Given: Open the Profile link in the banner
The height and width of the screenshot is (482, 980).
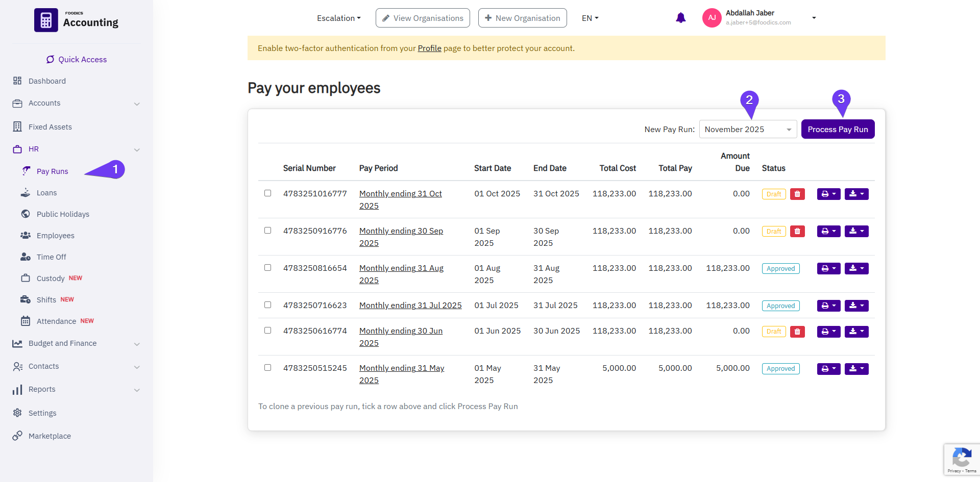Looking at the screenshot, I should click(x=429, y=48).
